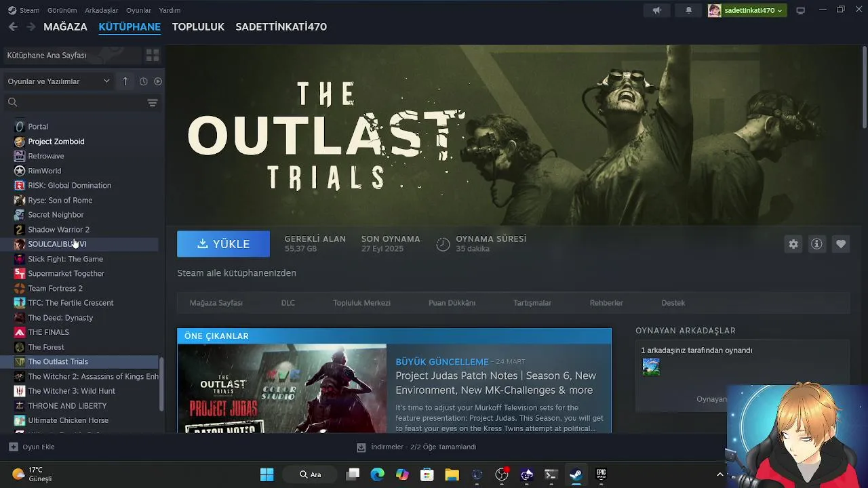
Task: Click the sort ascending arrow button
Action: tap(125, 81)
